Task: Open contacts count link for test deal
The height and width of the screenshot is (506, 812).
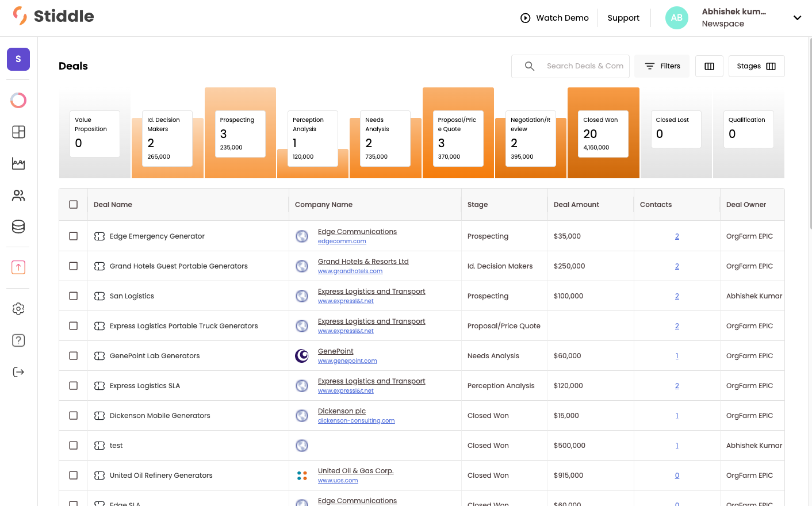Action: click(677, 446)
